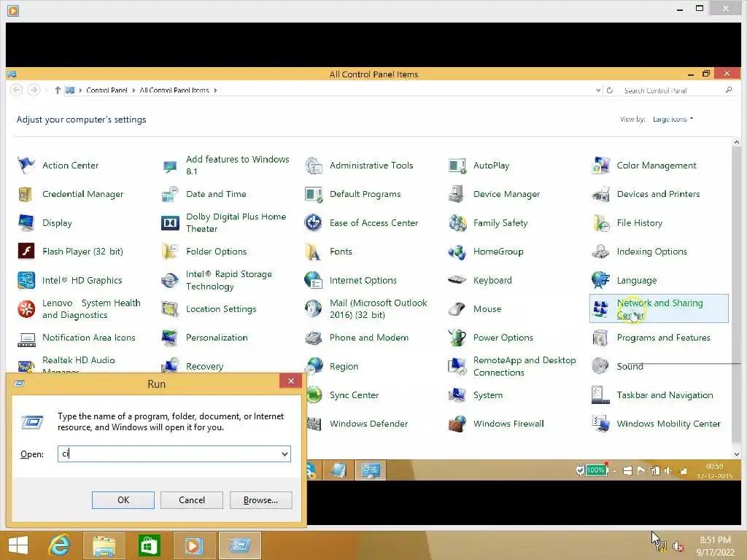
Task: Click the Control Panel scrollbar down arrow
Action: point(737,454)
